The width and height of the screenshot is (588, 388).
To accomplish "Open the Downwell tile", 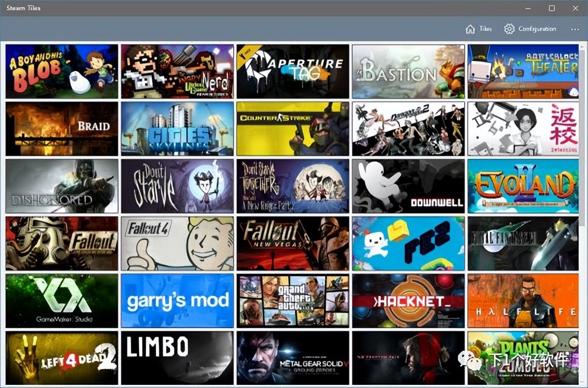I will 409,186.
